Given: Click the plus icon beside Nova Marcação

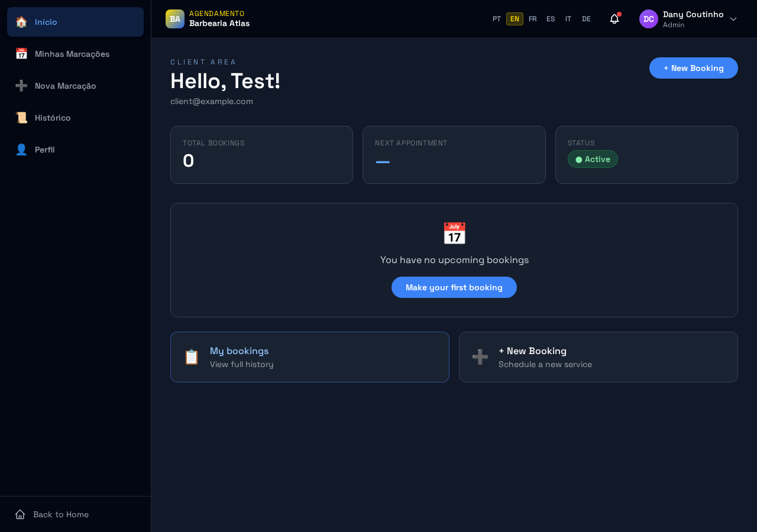Looking at the screenshot, I should pyautogui.click(x=21, y=86).
